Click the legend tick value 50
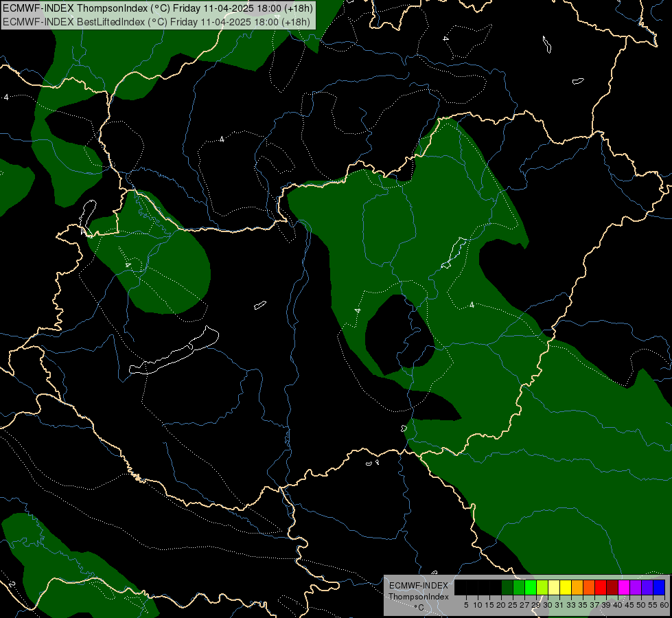Image resolution: width=672 pixels, height=618 pixels. click(x=641, y=605)
